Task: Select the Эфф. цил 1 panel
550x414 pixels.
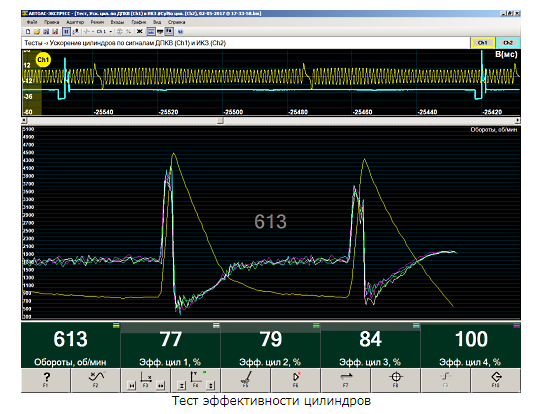Action: coord(170,345)
